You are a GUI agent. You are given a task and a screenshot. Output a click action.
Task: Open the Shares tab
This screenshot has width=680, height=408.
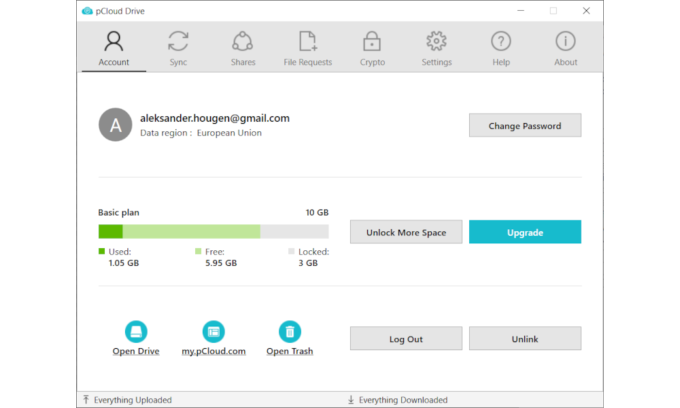[243, 48]
